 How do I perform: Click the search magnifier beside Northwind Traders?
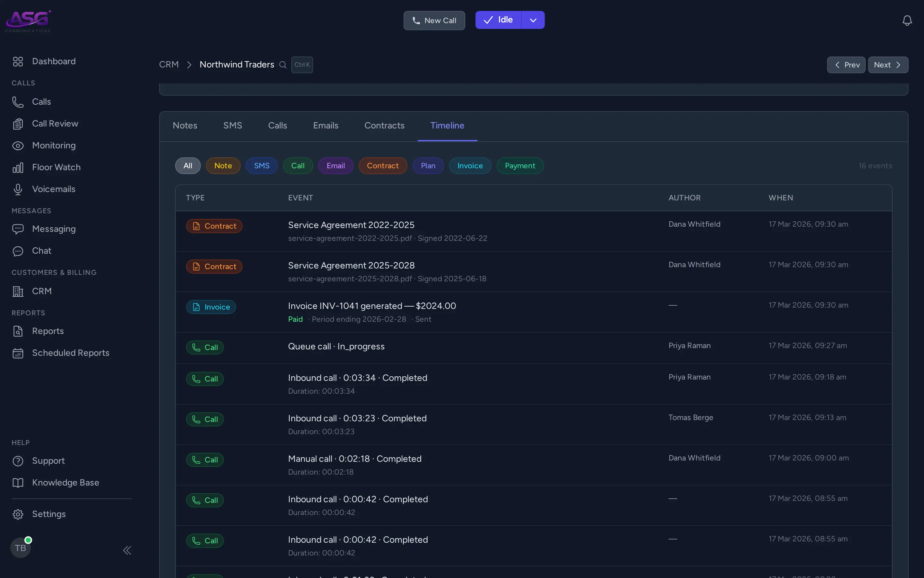[x=283, y=65]
